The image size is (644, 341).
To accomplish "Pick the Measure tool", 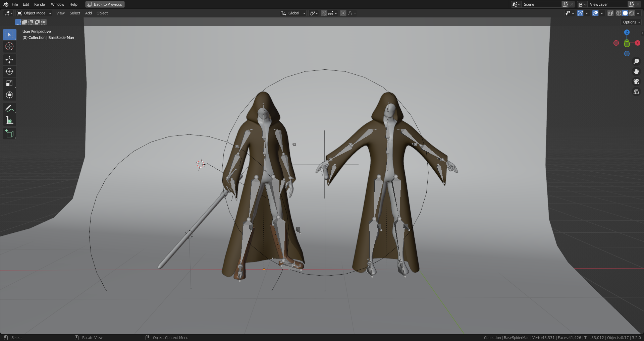I will click(x=9, y=120).
